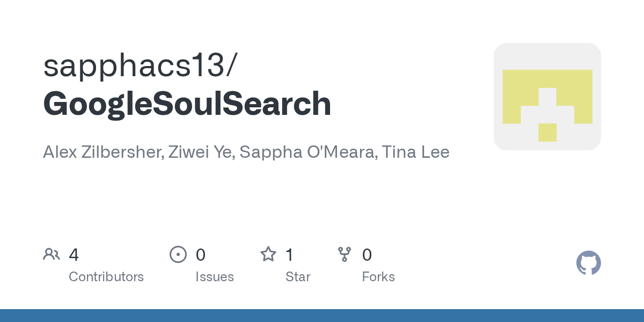The image size is (644, 322).
Task: Select the Star label
Action: coord(298,277)
